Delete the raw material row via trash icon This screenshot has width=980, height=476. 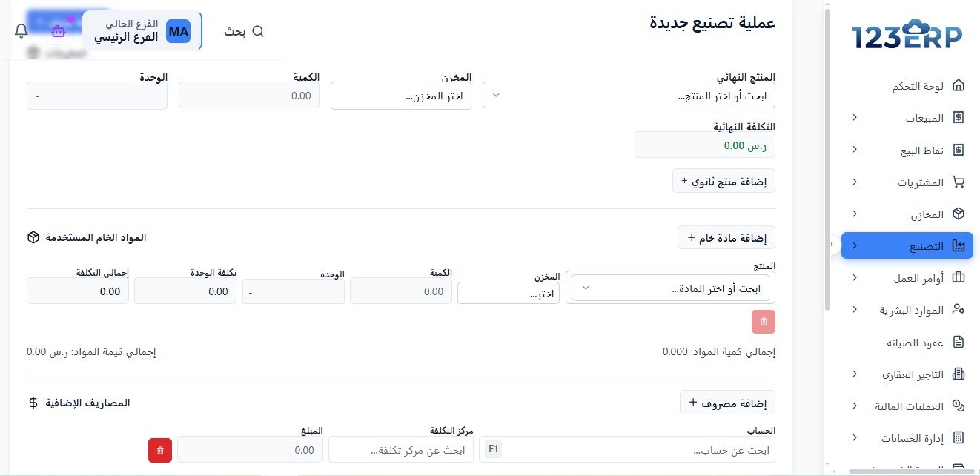point(764,321)
